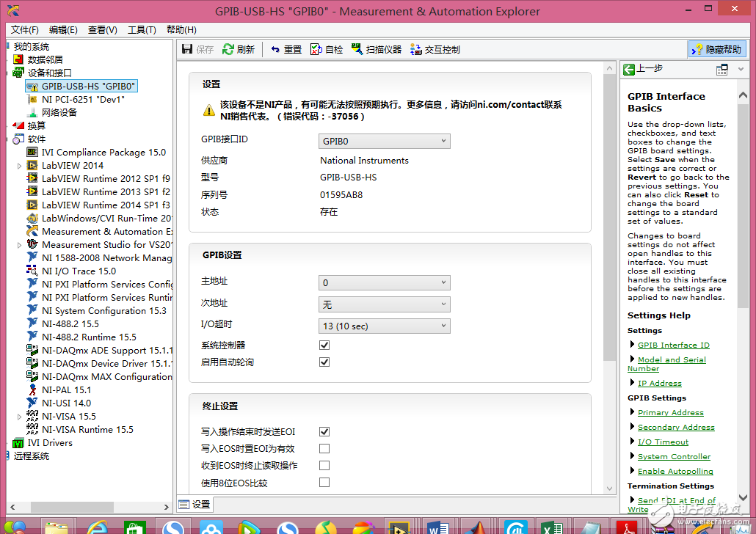
Task: Select NI I/O Trace 15.0 icon
Action: (x=32, y=271)
